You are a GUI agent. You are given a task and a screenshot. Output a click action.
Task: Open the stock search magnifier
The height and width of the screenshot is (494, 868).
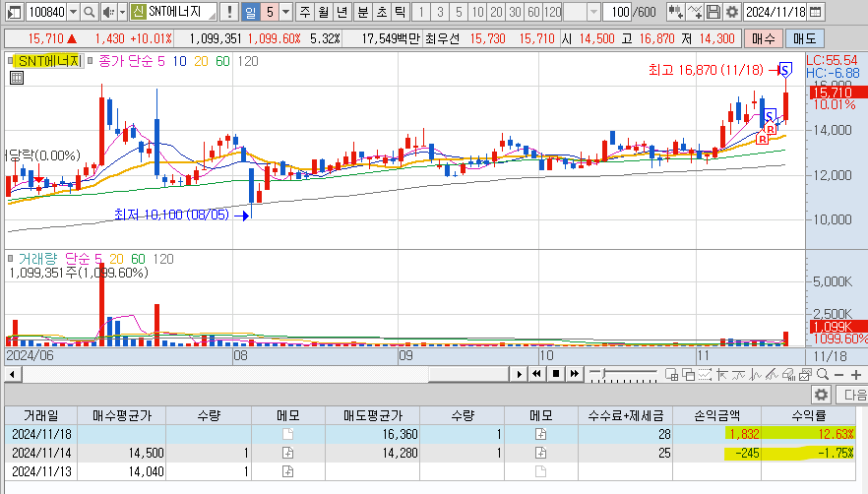(x=89, y=12)
